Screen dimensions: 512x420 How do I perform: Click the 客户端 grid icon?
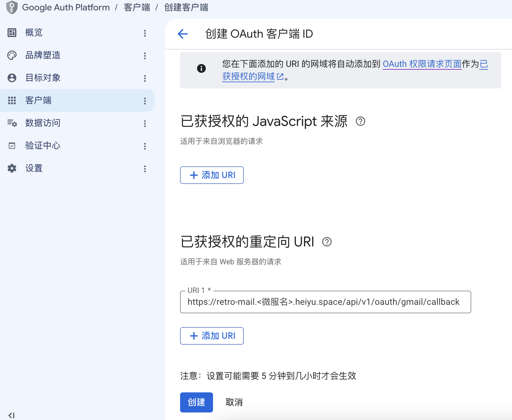[12, 100]
